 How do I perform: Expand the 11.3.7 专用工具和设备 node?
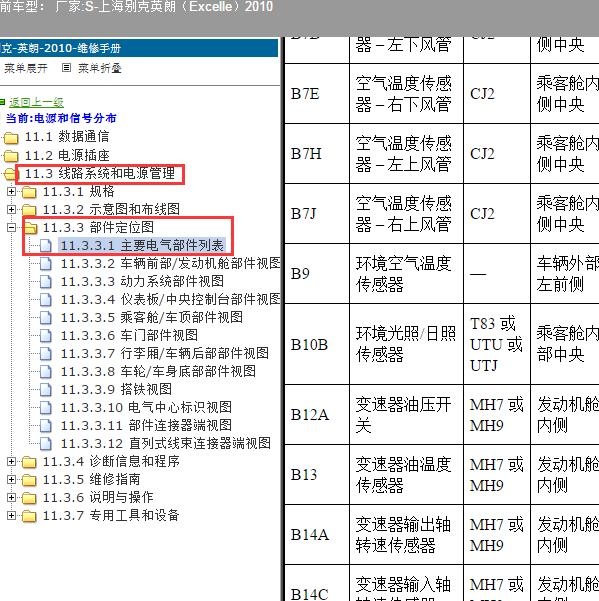[11, 515]
